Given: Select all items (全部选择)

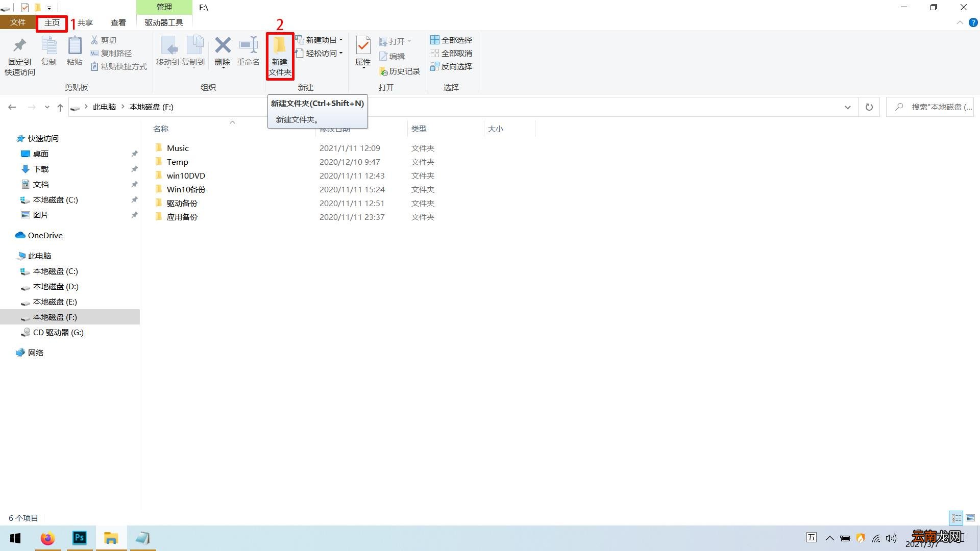Looking at the screenshot, I should pyautogui.click(x=451, y=40).
